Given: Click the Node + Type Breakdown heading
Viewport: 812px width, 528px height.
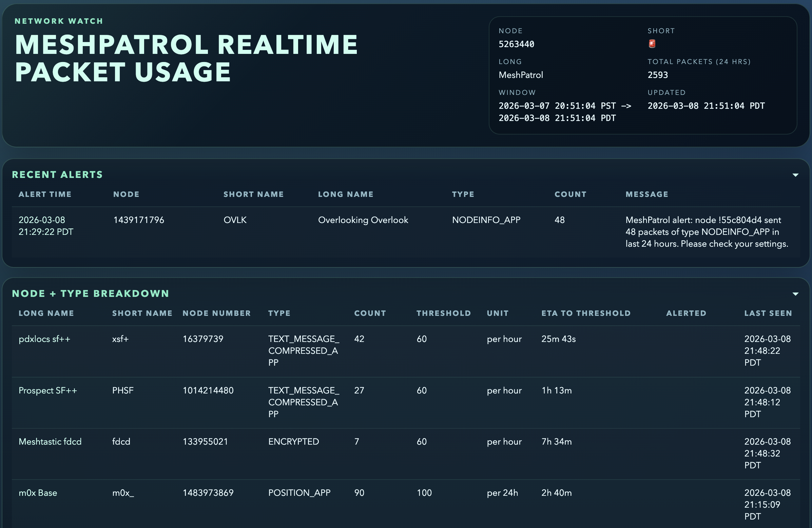Looking at the screenshot, I should point(91,293).
